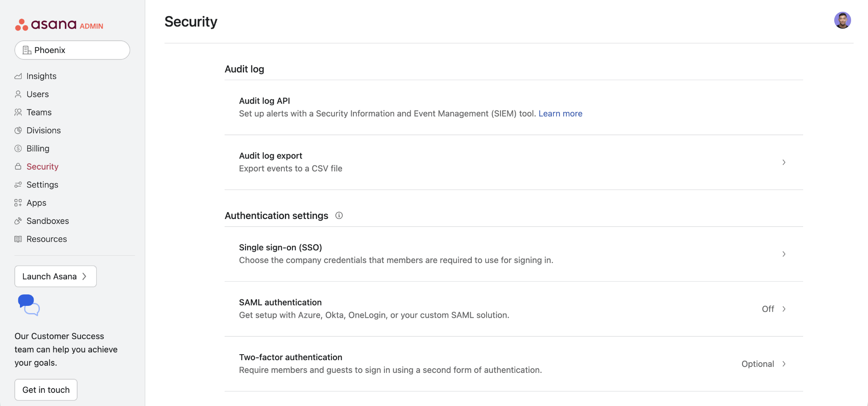Click the Divisions pie icon
Image resolution: width=868 pixels, height=406 pixels.
coord(18,131)
